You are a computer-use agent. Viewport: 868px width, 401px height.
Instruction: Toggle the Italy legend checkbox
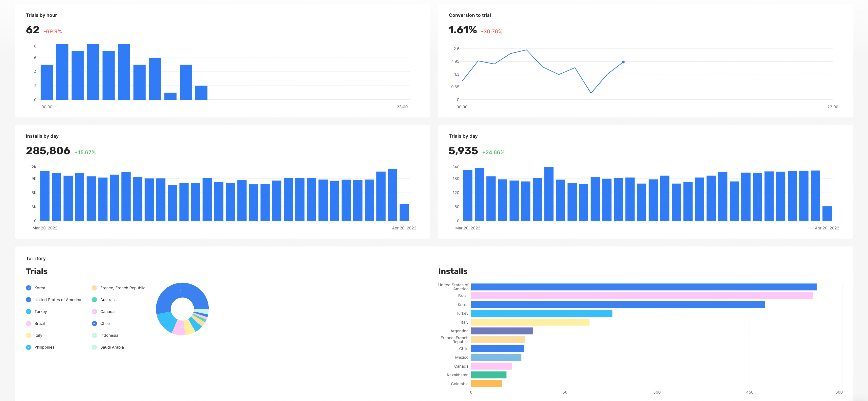[29, 335]
